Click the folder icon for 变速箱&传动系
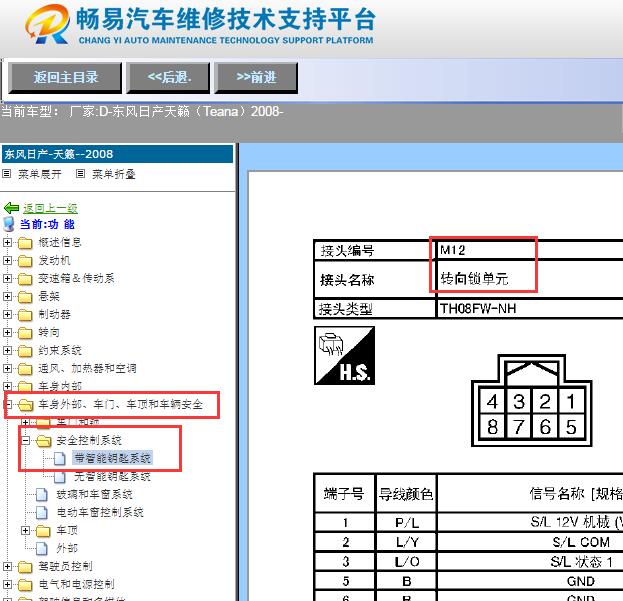The image size is (623, 601). click(x=25, y=279)
